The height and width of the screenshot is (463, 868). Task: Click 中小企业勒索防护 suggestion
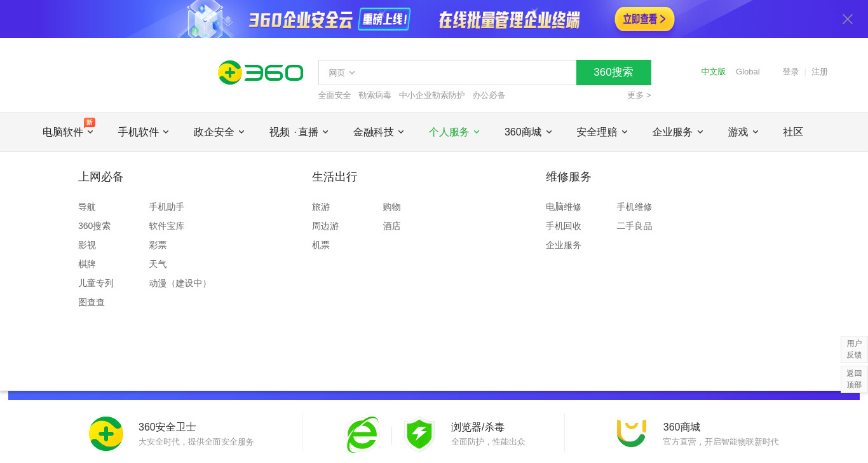[x=431, y=95]
